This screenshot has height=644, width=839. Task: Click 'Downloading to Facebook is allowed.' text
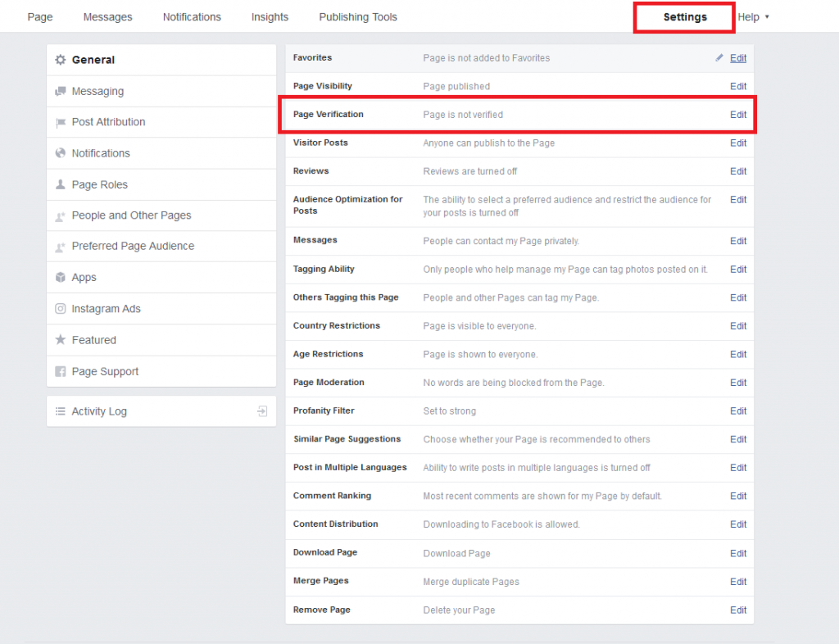(x=501, y=524)
